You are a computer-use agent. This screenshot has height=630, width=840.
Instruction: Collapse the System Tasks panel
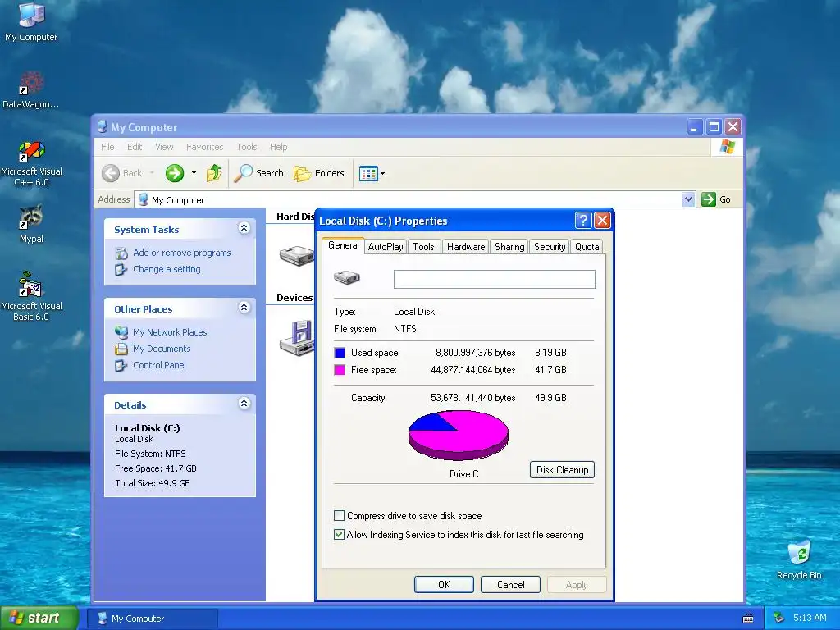pyautogui.click(x=244, y=228)
